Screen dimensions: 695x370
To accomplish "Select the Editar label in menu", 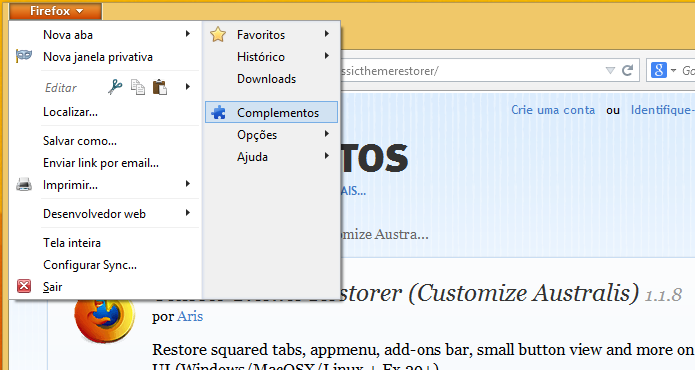I will (60, 88).
